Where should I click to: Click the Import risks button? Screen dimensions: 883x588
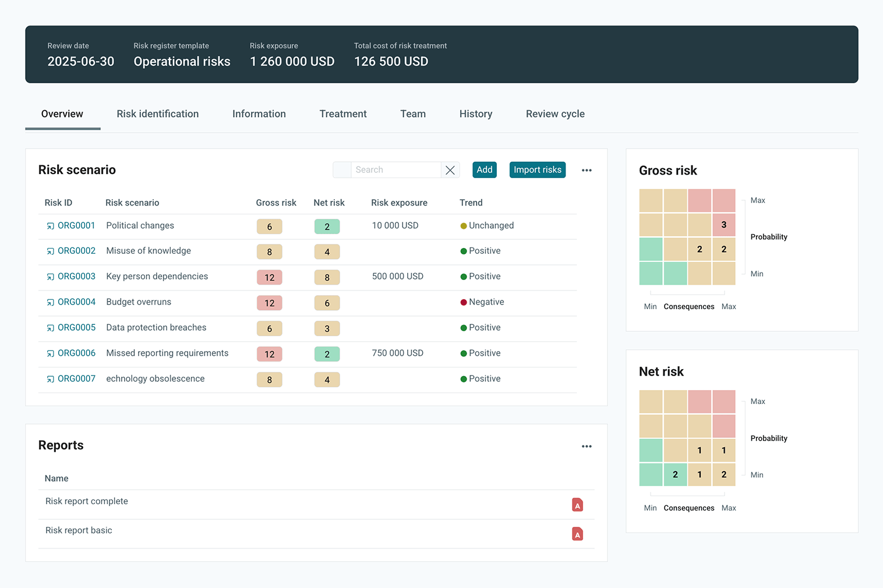click(x=537, y=170)
